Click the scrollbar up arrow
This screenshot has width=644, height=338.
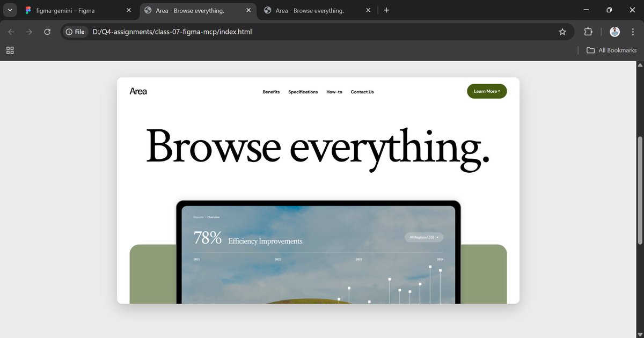(x=639, y=65)
